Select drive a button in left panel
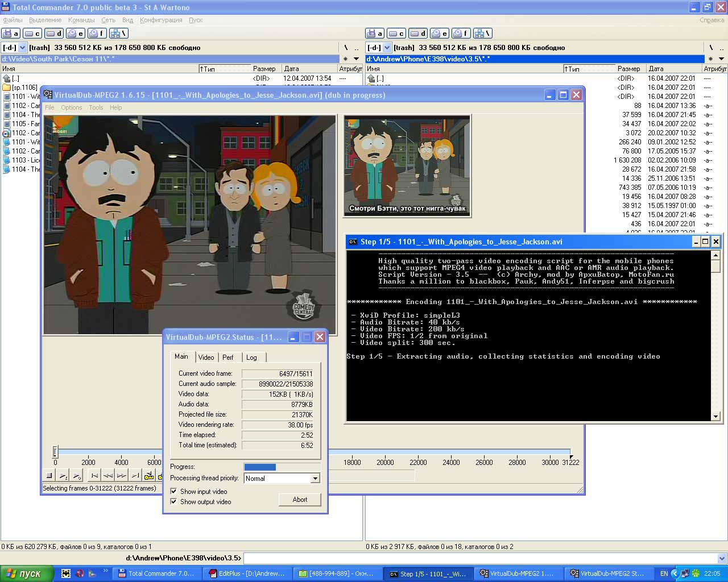The width and height of the screenshot is (728, 582). pos(11,34)
